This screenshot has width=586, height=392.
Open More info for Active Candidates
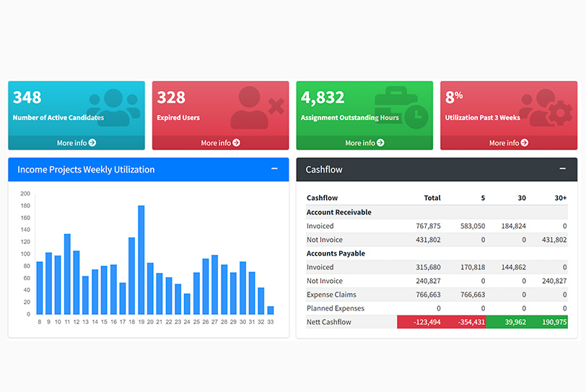tap(76, 143)
